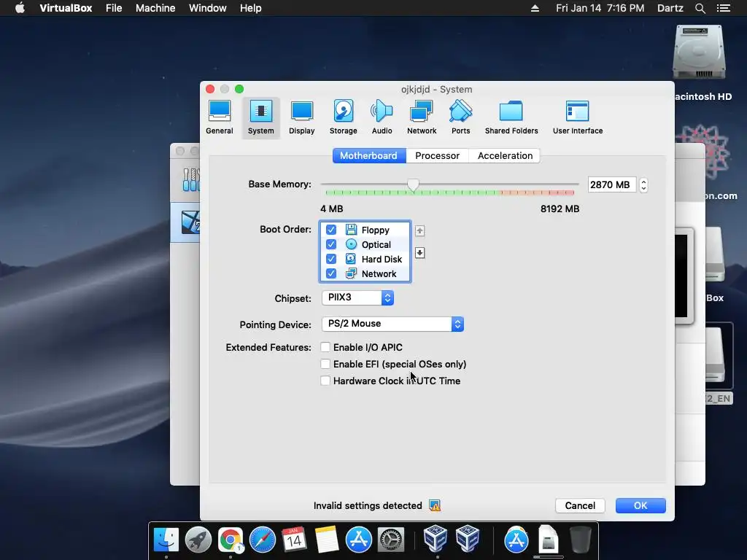
Task: Open the VirtualBox application menu
Action: coord(66,8)
